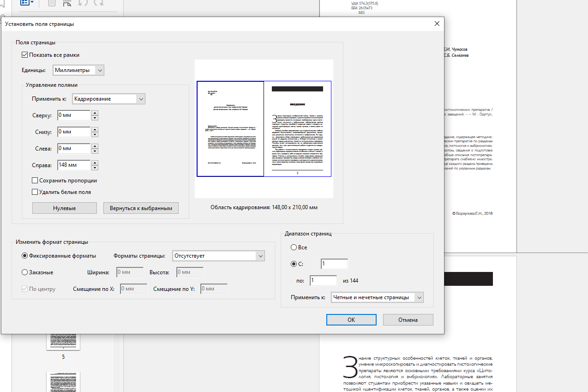Click the copyright Борхунова Е.Н., 2016 text

pyautogui.click(x=473, y=213)
